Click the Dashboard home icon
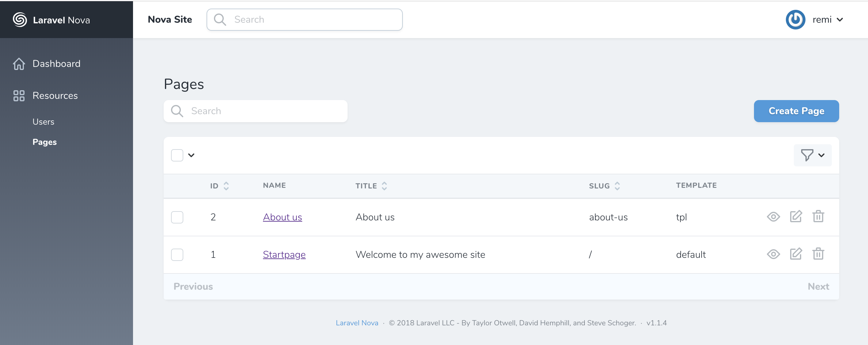Image resolution: width=868 pixels, height=345 pixels. coord(19,64)
